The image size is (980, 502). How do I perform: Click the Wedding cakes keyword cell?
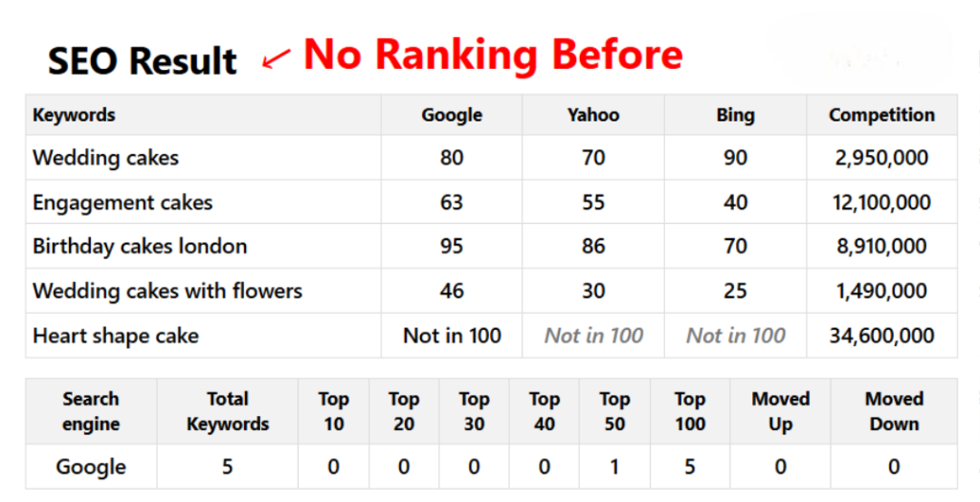click(105, 158)
